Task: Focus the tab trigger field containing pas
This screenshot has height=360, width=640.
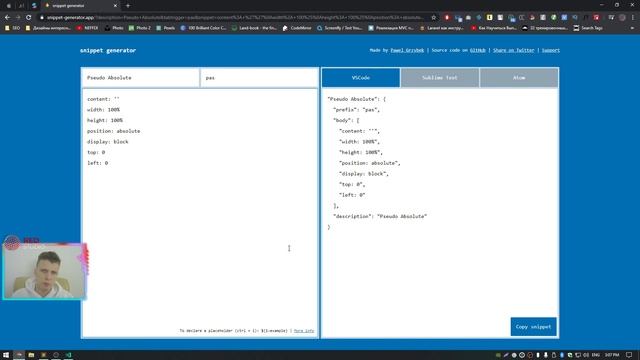Action: 259,78
